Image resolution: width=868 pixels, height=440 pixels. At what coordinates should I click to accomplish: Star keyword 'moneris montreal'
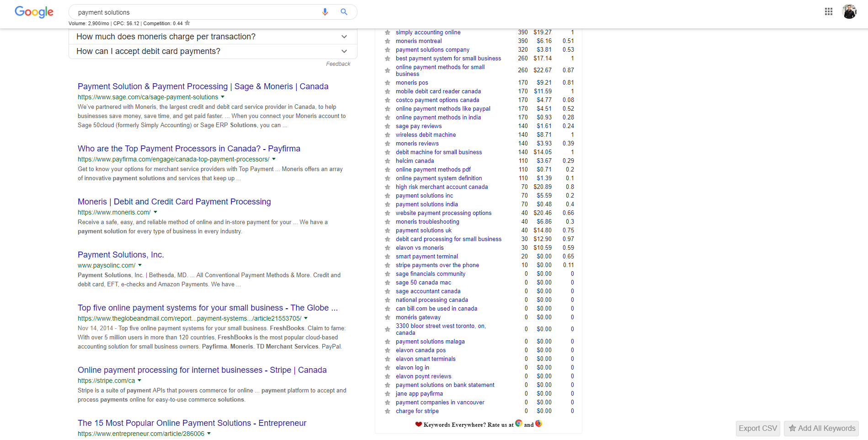388,41
